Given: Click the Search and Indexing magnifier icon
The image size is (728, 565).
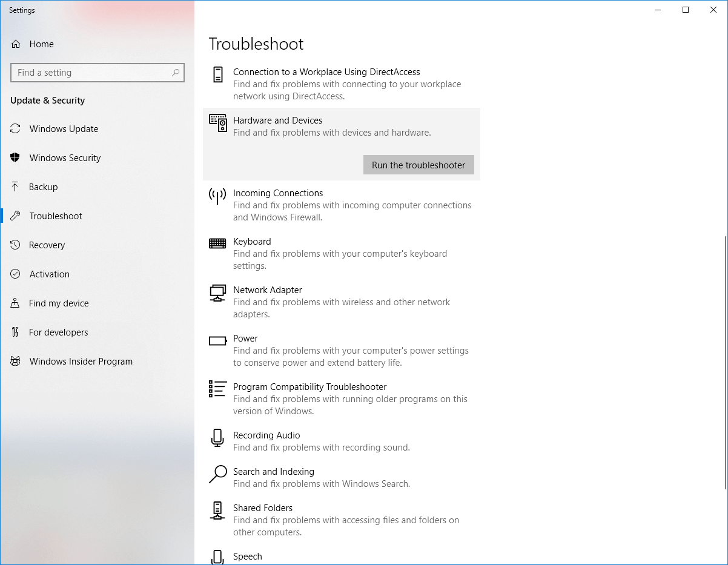Looking at the screenshot, I should coord(217,474).
